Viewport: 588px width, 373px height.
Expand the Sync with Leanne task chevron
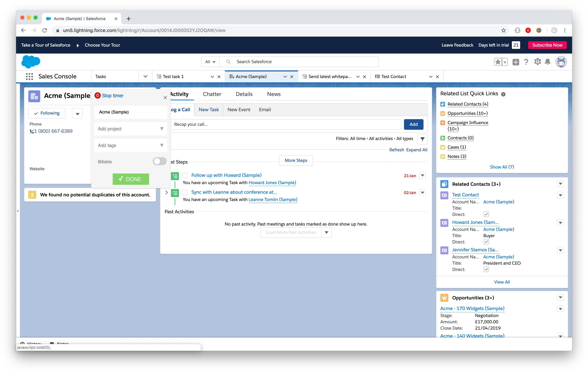166,192
